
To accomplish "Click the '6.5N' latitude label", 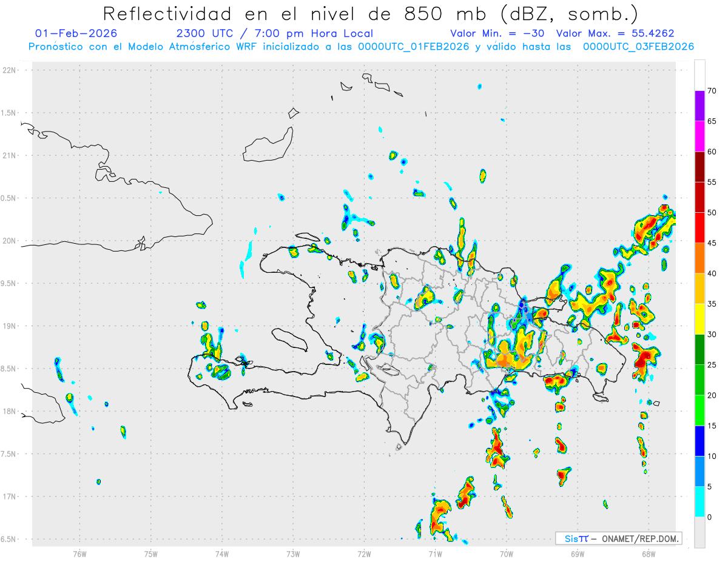I will coord(8,539).
